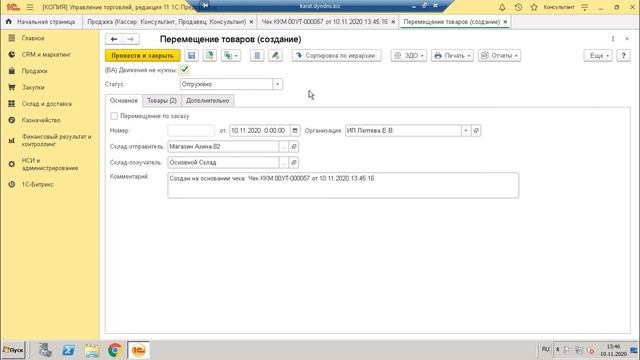
Task: Switch to the Товары (2) tab
Action: (x=162, y=100)
